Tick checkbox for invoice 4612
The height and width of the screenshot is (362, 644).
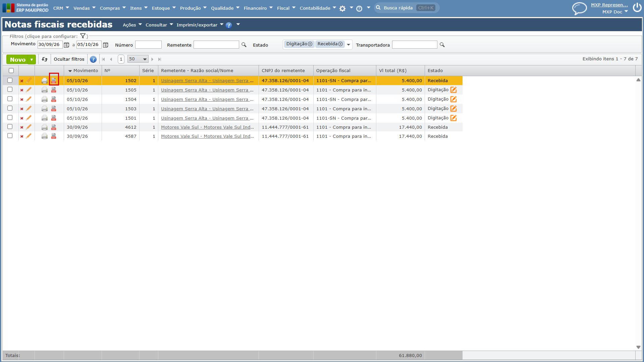[x=10, y=127]
